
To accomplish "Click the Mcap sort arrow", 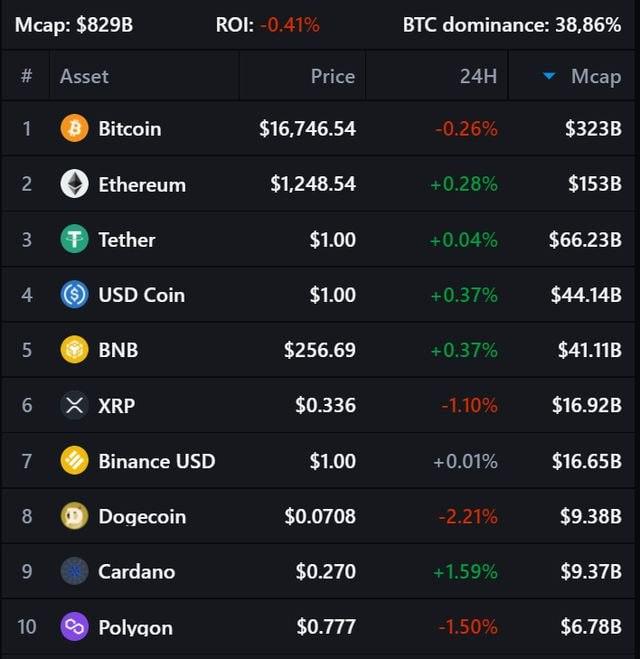I will click(x=549, y=76).
